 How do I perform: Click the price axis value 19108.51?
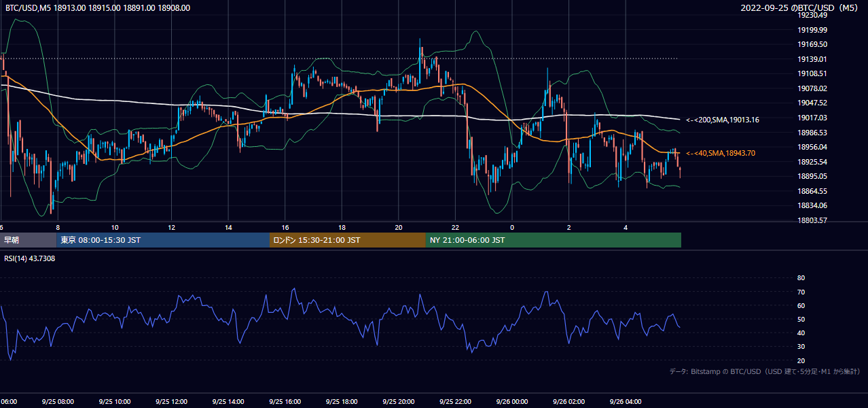coord(812,73)
